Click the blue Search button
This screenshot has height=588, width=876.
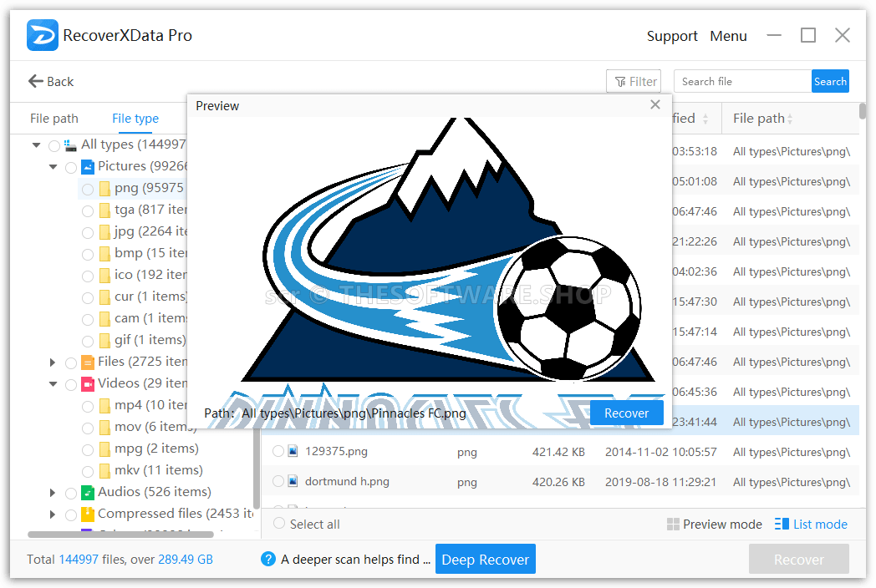coord(830,82)
